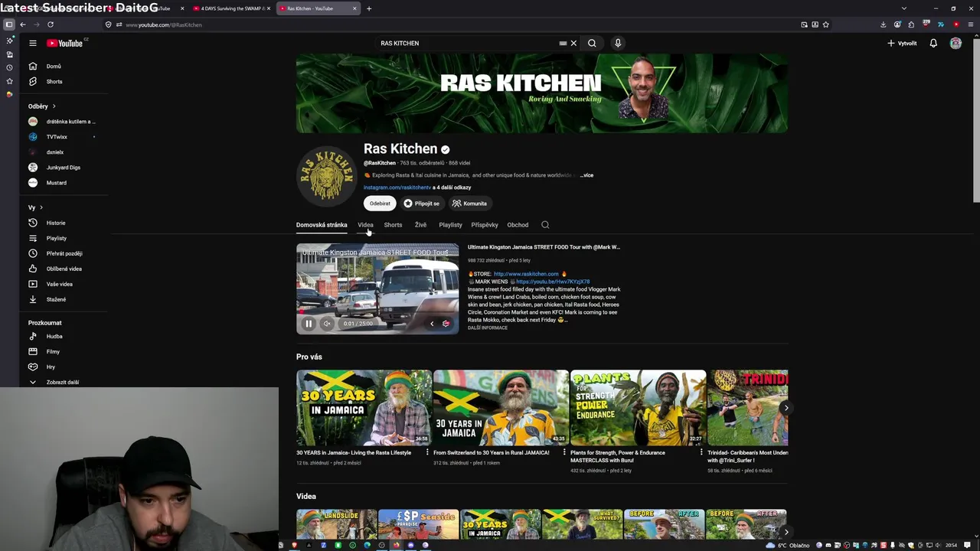Switch to the Playlisty channel tab

[x=450, y=225]
